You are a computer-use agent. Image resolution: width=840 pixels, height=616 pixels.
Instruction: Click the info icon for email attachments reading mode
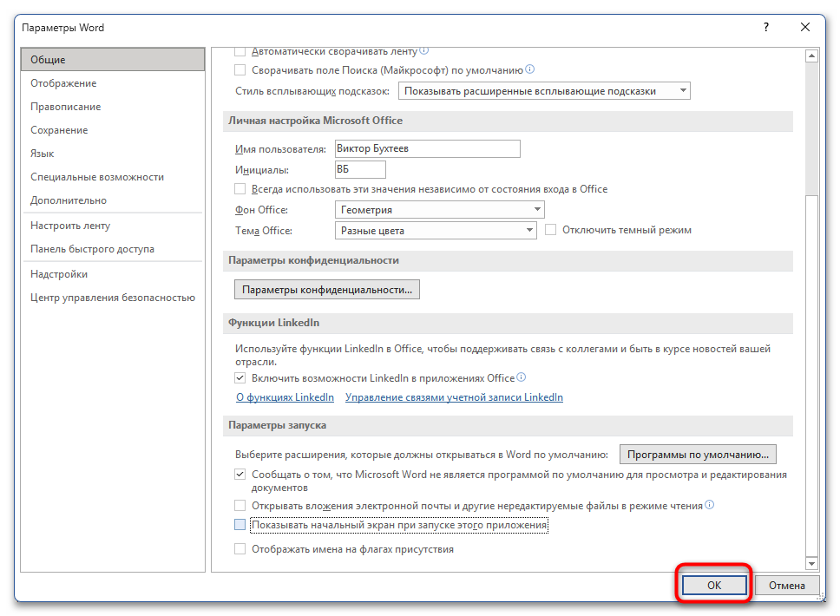click(710, 504)
